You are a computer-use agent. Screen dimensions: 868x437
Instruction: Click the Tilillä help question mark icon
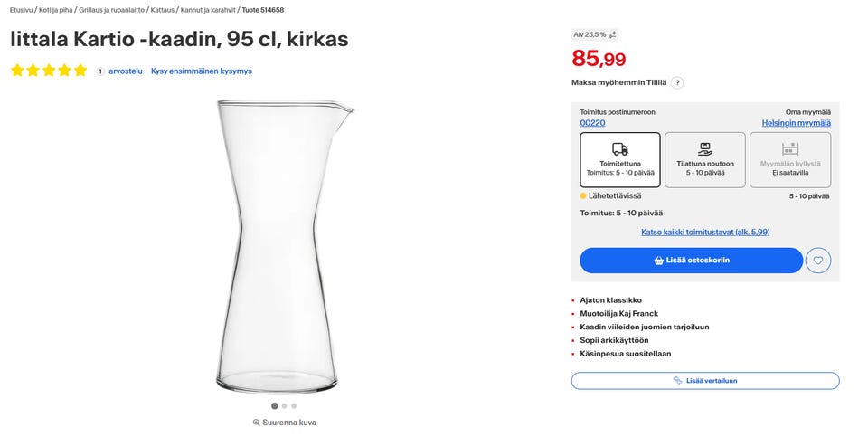677,82
